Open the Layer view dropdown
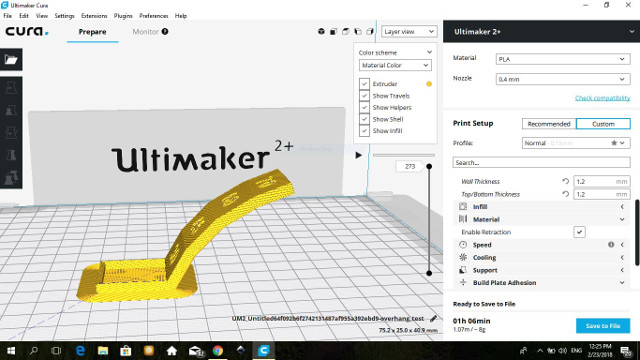 [x=409, y=31]
